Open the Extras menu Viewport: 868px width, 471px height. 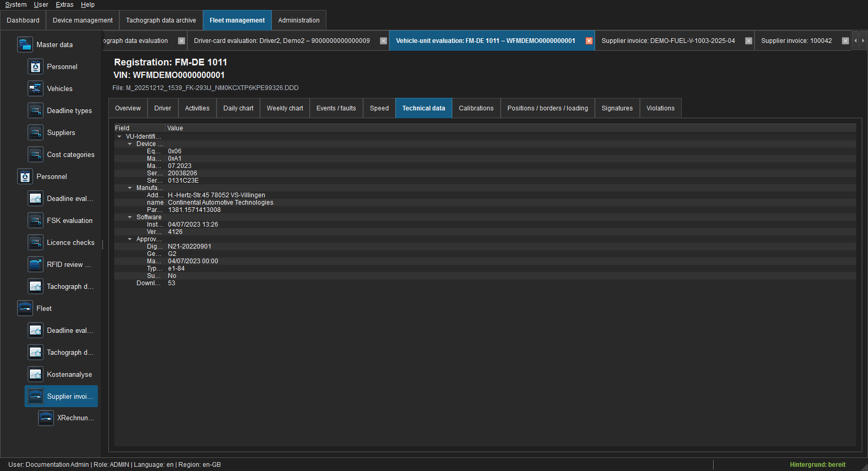point(64,5)
